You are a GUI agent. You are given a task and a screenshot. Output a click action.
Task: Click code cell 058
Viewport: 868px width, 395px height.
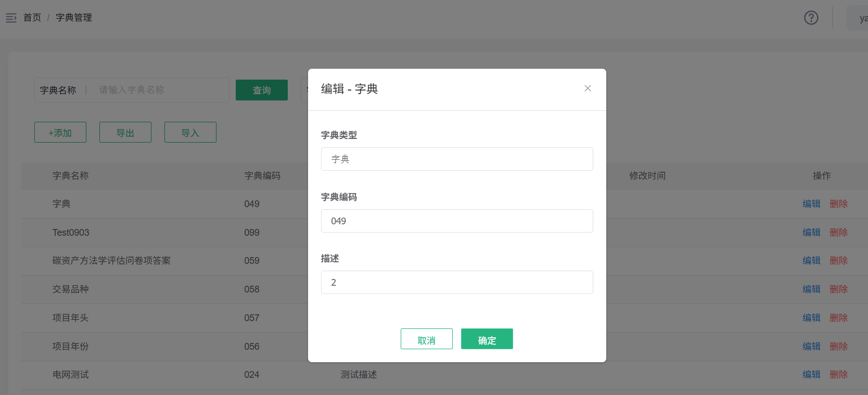(252, 289)
